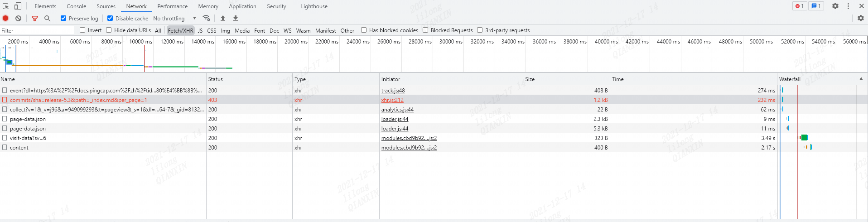Select the visit-data?sv=6 request
Screen dimensions: 868x222
(x=28, y=138)
